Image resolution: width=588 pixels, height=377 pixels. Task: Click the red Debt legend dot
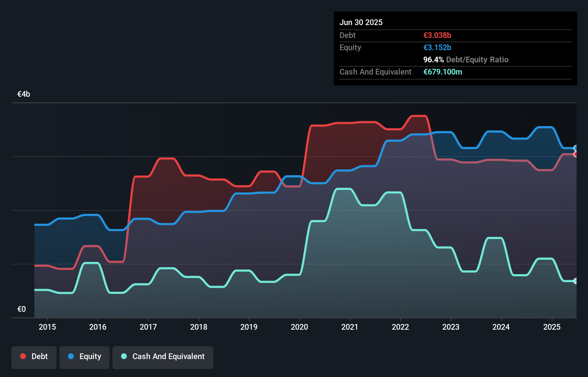tap(23, 356)
